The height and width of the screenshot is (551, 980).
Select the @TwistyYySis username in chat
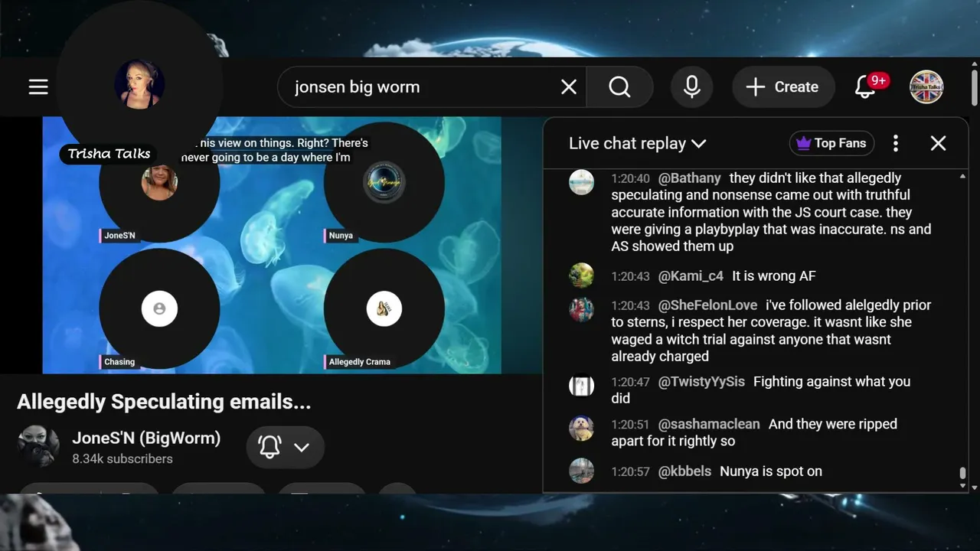coord(701,382)
